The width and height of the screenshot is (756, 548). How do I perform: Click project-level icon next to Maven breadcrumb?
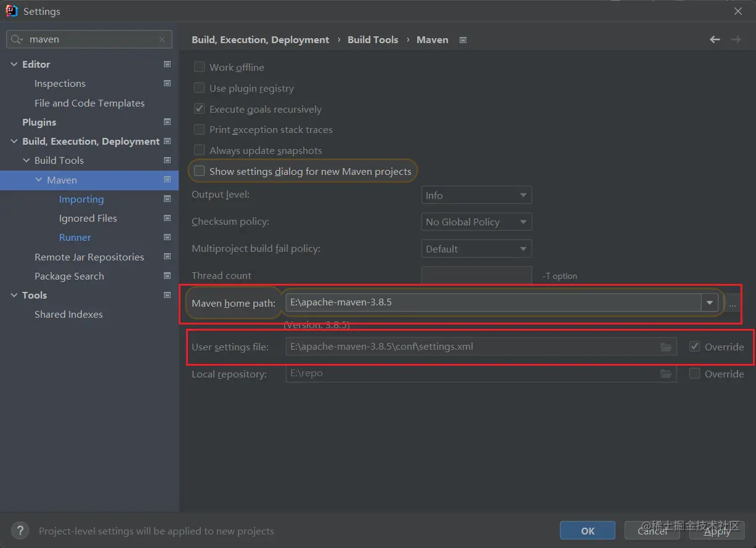(463, 40)
